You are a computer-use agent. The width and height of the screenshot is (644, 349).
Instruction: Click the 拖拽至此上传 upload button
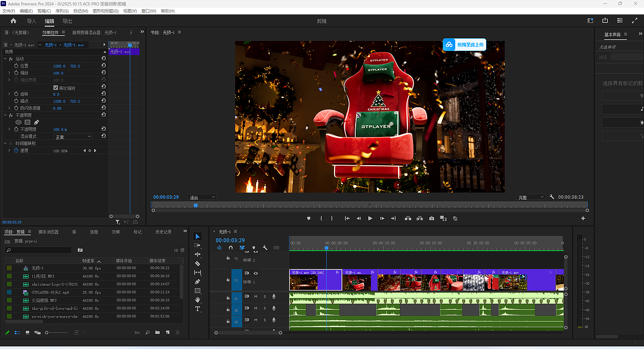464,44
